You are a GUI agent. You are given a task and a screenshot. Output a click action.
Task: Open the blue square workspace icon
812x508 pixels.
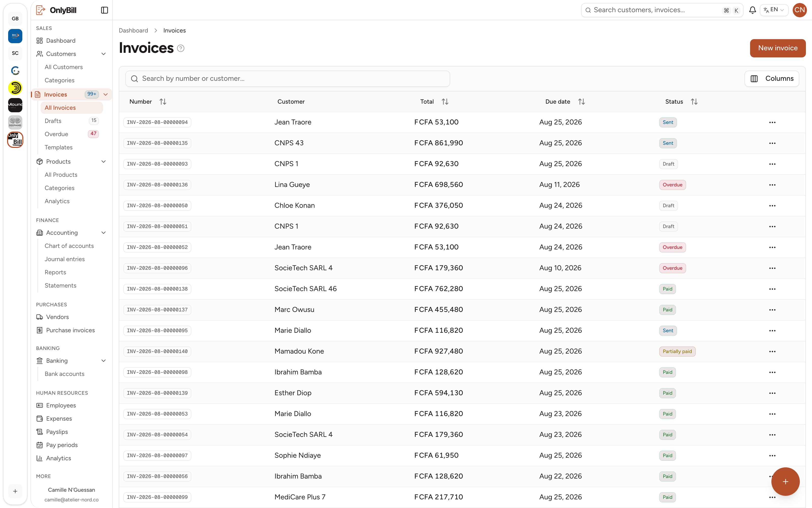click(x=15, y=36)
